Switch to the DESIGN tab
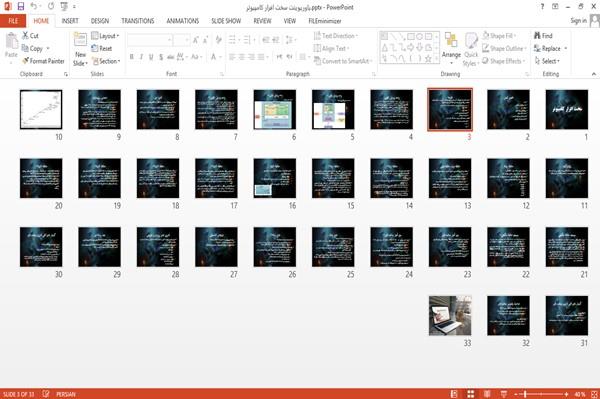This screenshot has width=600, height=399. pos(100,21)
